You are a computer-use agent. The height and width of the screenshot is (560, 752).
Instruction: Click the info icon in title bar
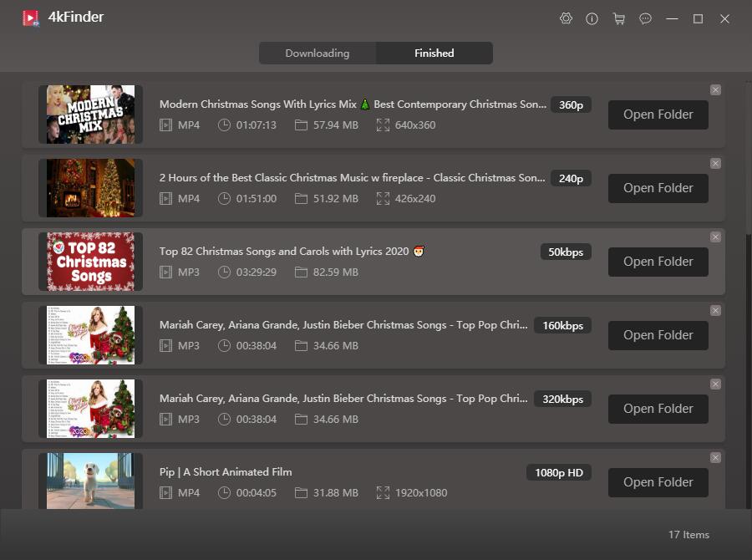(592, 18)
